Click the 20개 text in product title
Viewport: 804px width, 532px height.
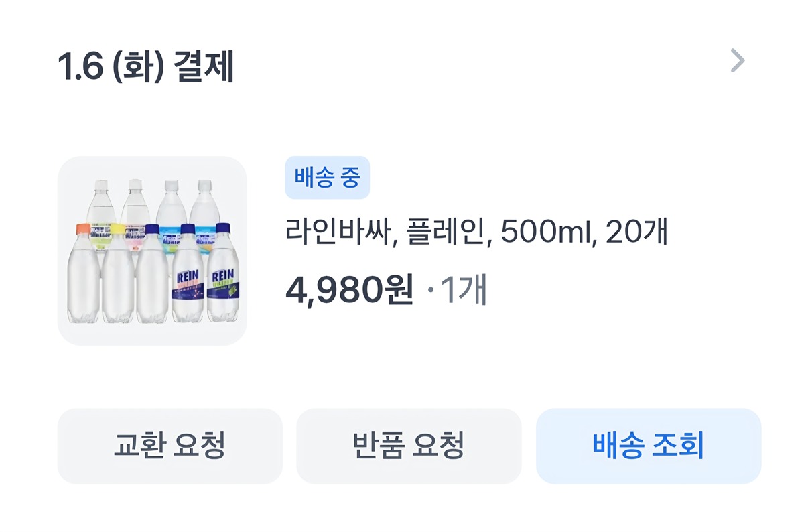click(x=636, y=233)
